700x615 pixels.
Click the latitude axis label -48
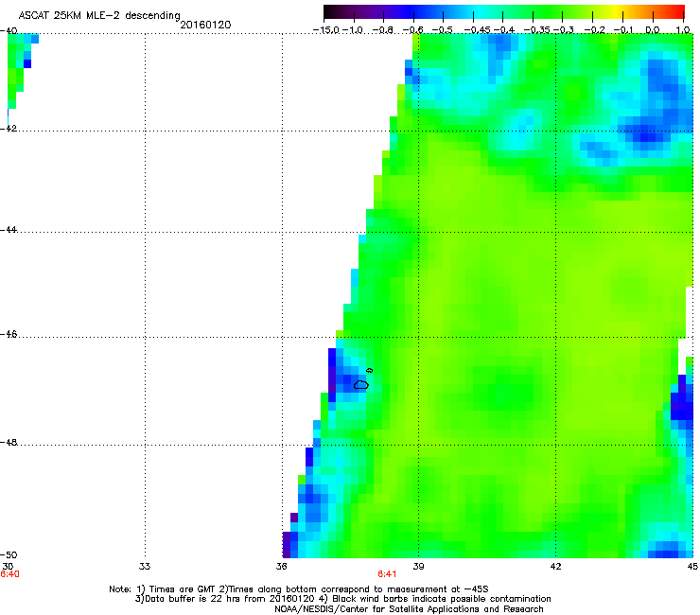click(x=9, y=443)
